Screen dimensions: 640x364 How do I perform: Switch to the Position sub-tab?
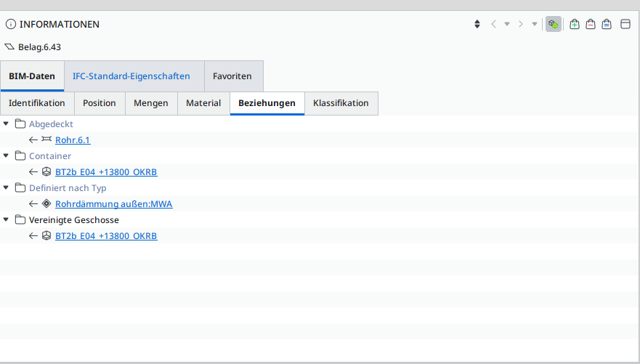click(100, 103)
